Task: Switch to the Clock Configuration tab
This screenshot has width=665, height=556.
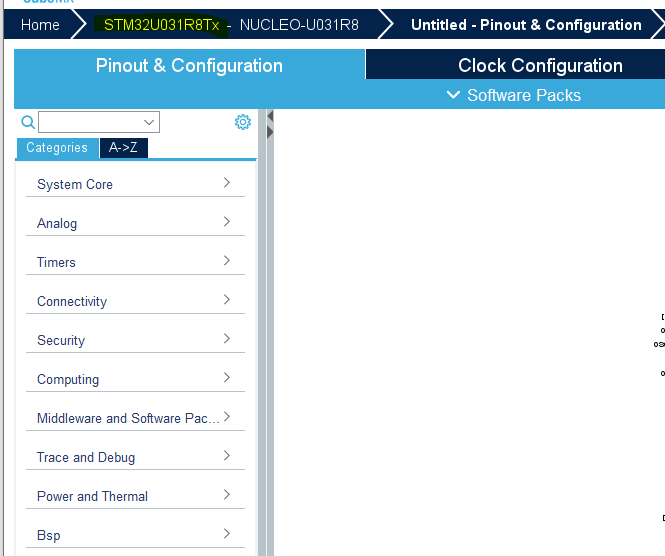Action: pyautogui.click(x=540, y=65)
